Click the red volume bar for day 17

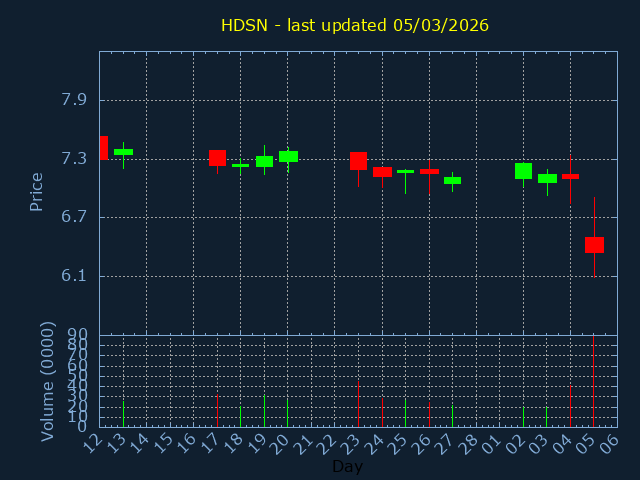tap(218, 411)
